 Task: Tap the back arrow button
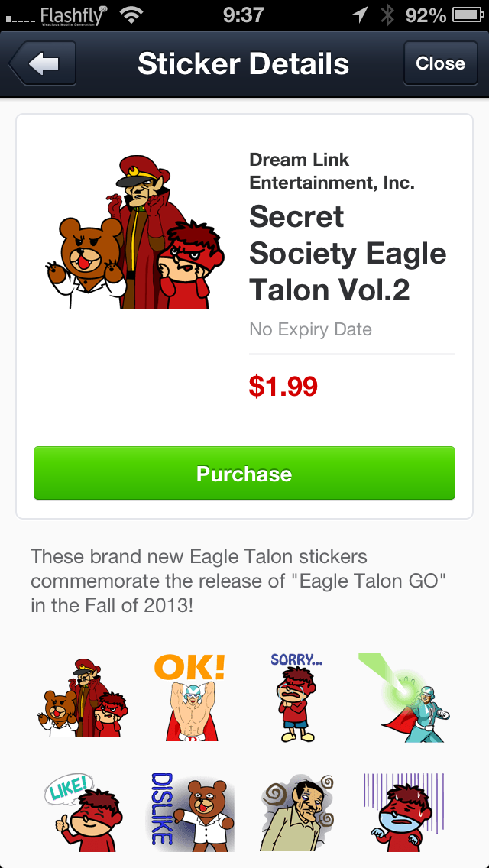42,63
